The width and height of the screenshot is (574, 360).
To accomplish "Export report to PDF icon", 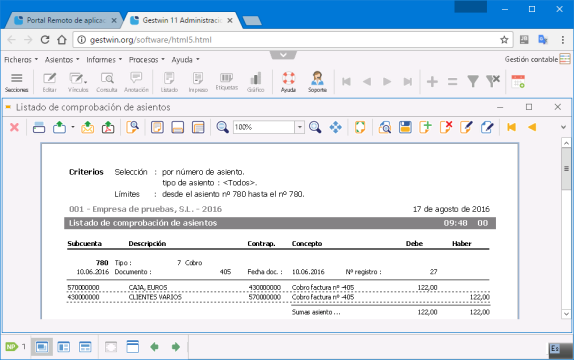I will (108, 127).
